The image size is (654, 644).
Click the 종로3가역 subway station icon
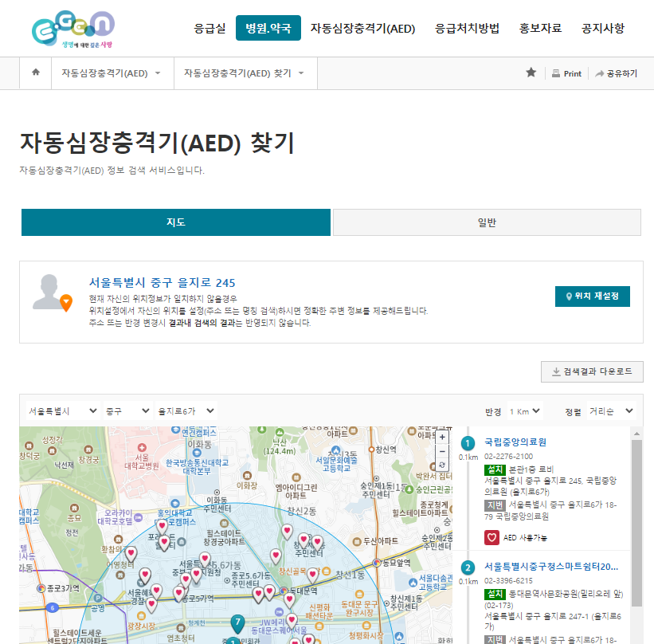click(x=41, y=588)
